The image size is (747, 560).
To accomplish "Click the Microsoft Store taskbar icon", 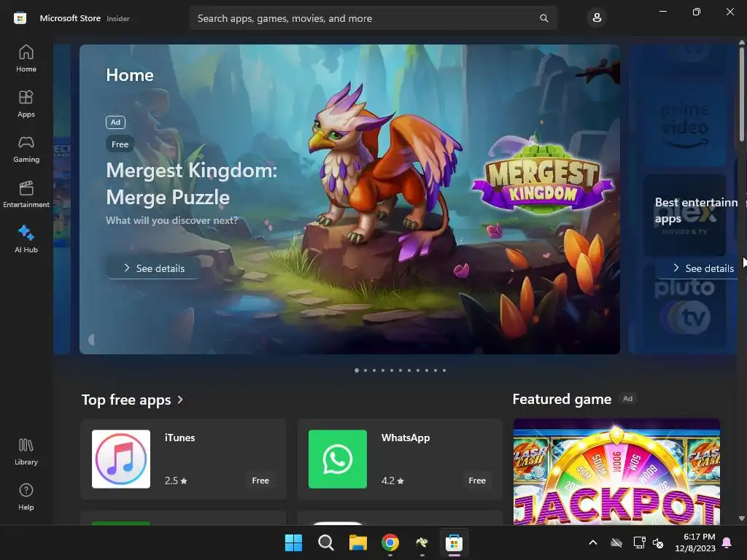I will [454, 542].
